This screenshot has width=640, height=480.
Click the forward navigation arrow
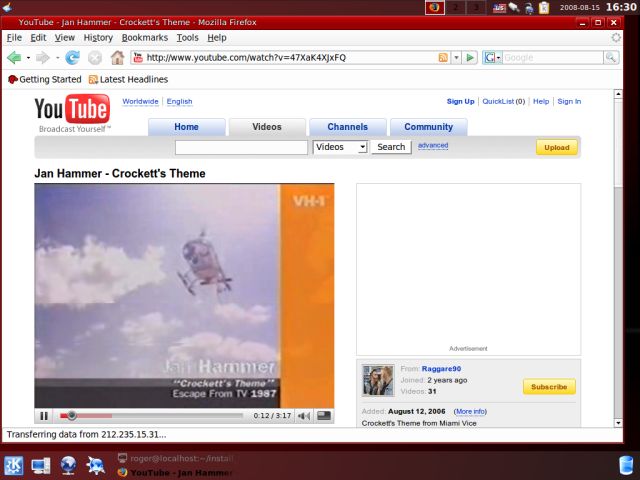[42, 58]
